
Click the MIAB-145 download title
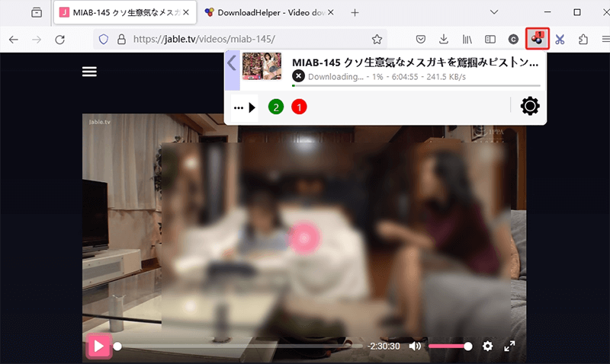tap(415, 62)
